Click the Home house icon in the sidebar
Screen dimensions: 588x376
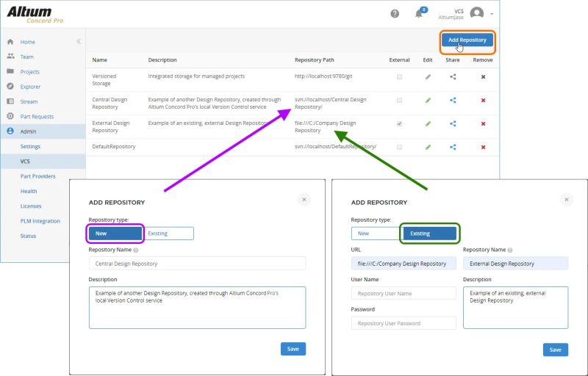[x=10, y=42]
